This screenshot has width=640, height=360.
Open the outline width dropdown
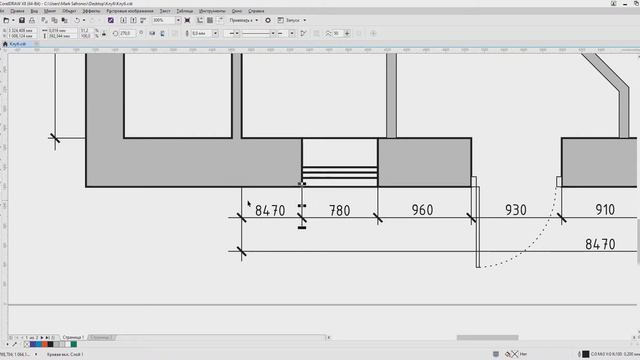[x=215, y=33]
